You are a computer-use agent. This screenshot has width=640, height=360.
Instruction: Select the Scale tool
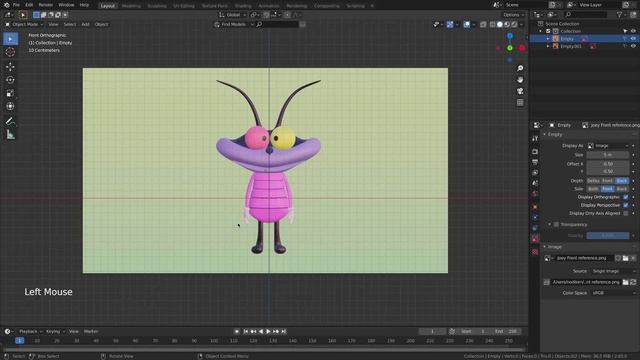click(x=10, y=93)
